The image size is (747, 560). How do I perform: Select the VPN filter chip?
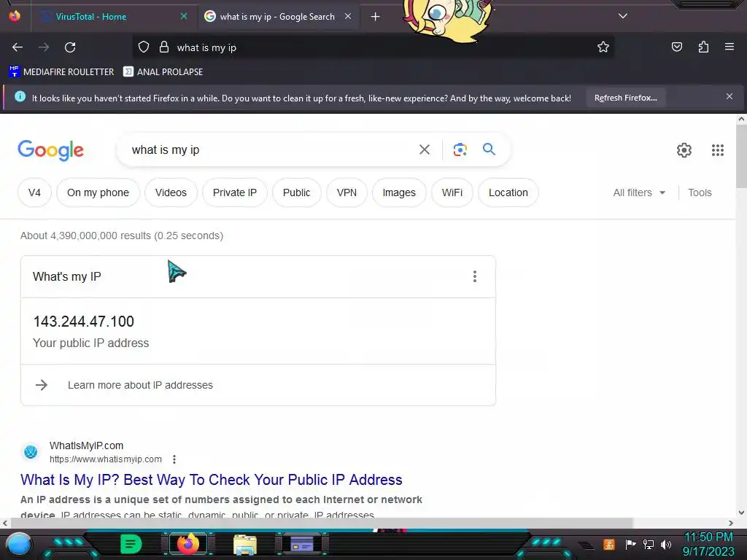click(x=347, y=192)
